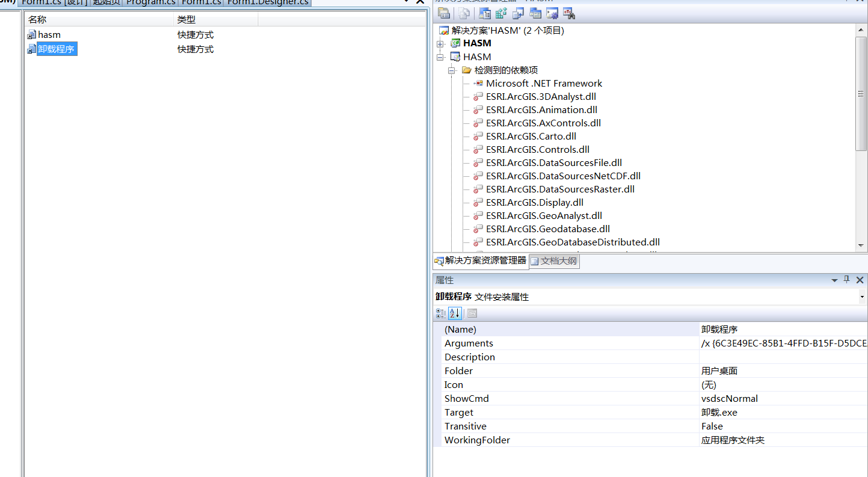Select the WorkingFolder property name
868x477 pixels.
click(x=477, y=440)
